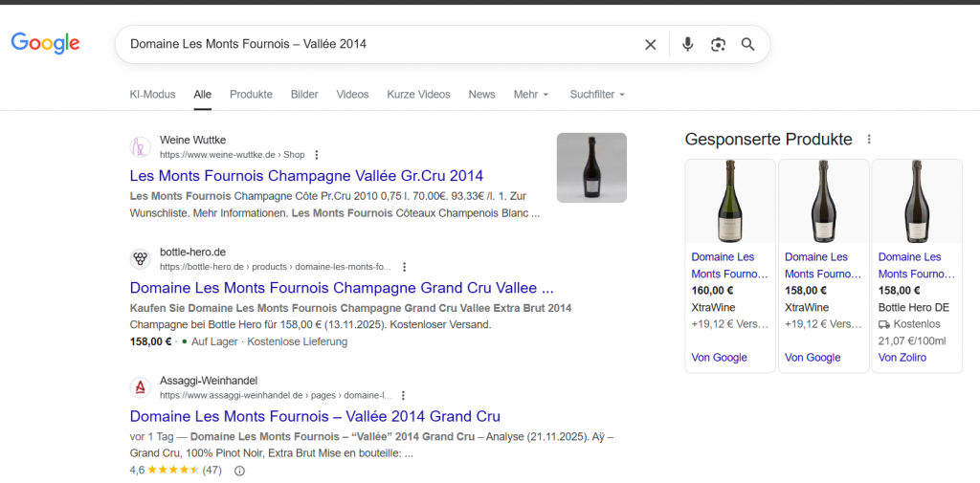The height and width of the screenshot is (483, 980).
Task: Click the magnifying glass search button
Action: tap(748, 44)
